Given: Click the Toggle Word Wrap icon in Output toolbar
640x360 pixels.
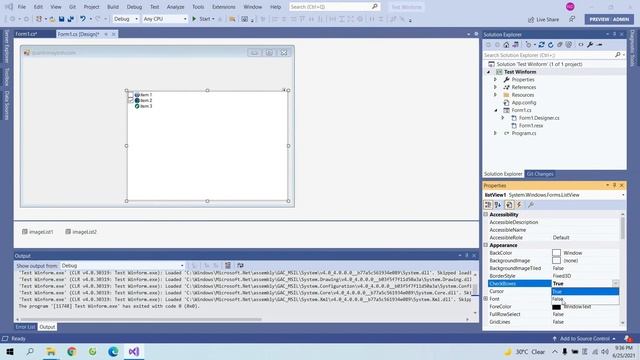Looking at the screenshot, I should [240, 265].
